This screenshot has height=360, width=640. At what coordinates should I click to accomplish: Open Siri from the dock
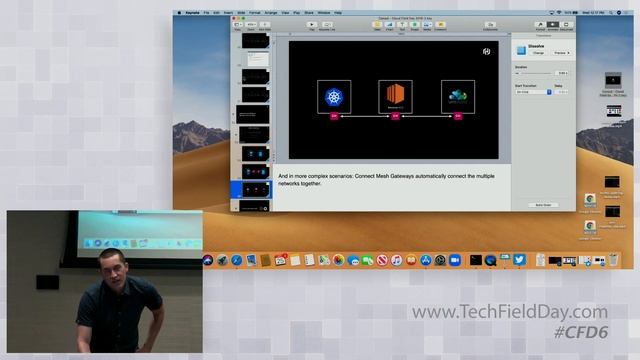208,260
